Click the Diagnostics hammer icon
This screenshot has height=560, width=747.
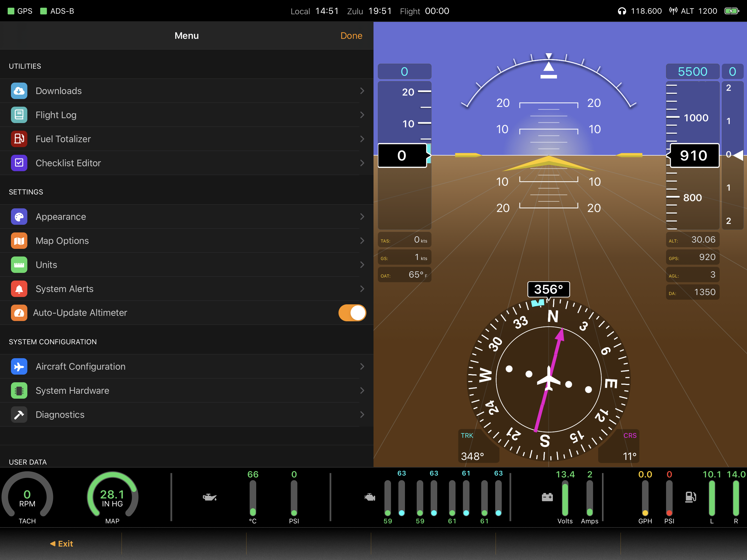point(19,415)
